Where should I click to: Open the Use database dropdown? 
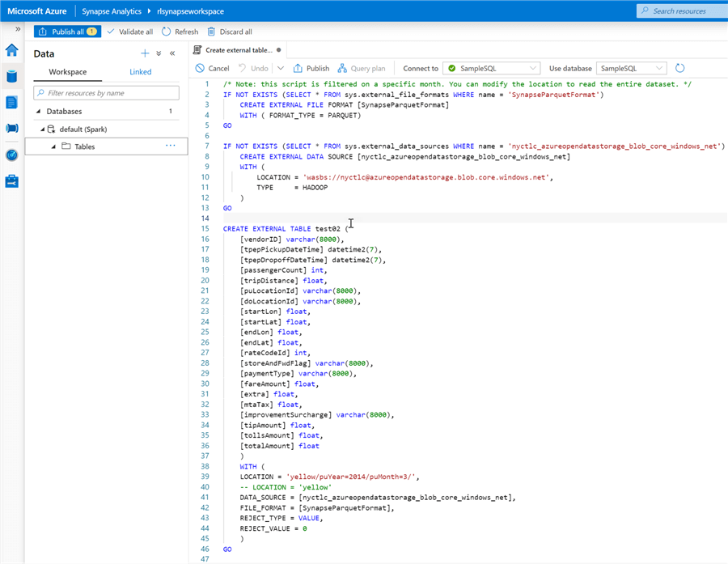[x=631, y=69]
